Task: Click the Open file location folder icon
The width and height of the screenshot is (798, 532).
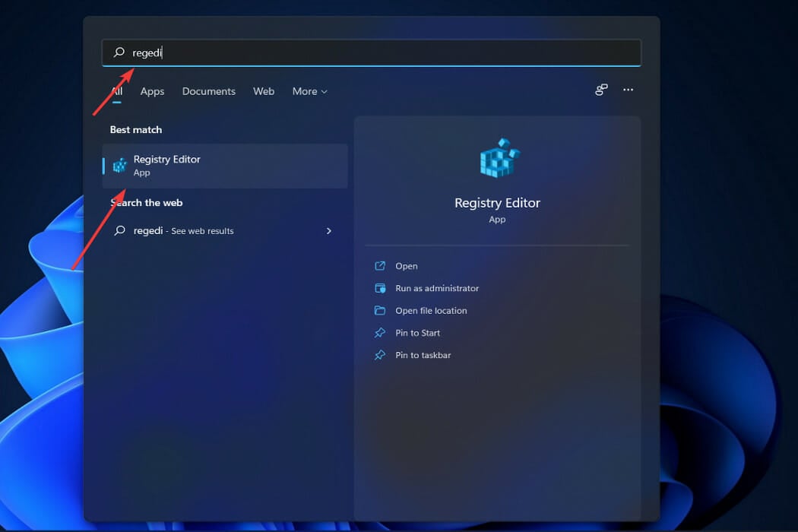Action: pos(380,311)
